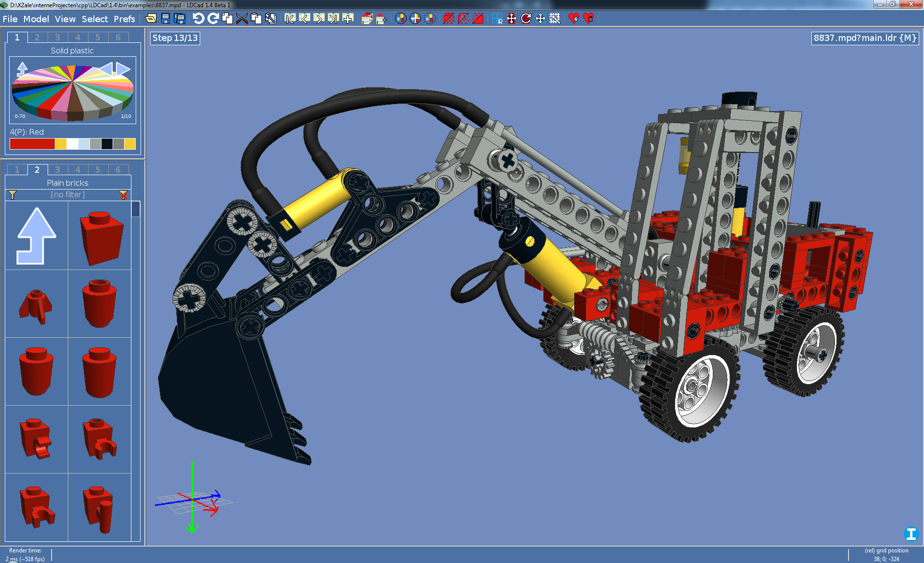Viewport: 924px width, 563px height.
Task: Open the submodels buildings icon
Action: [x=367, y=19]
